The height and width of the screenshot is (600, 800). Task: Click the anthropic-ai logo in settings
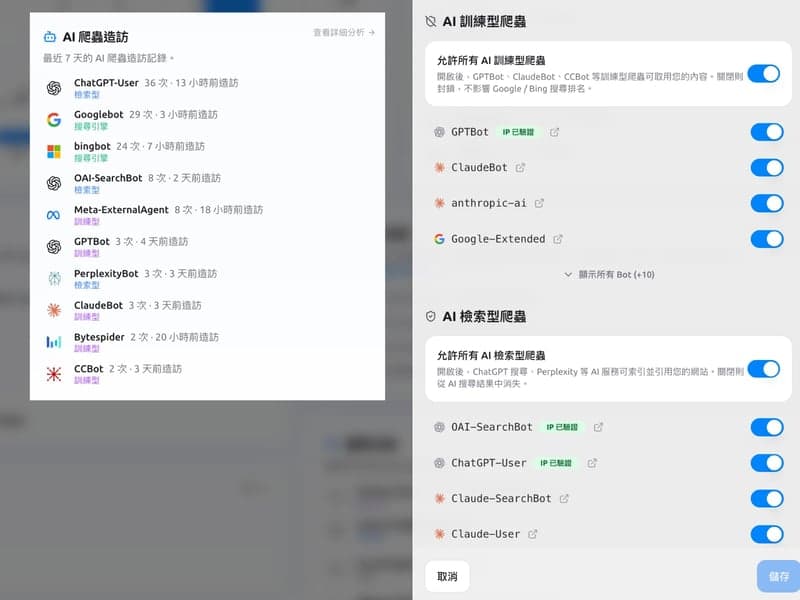pyautogui.click(x=439, y=203)
